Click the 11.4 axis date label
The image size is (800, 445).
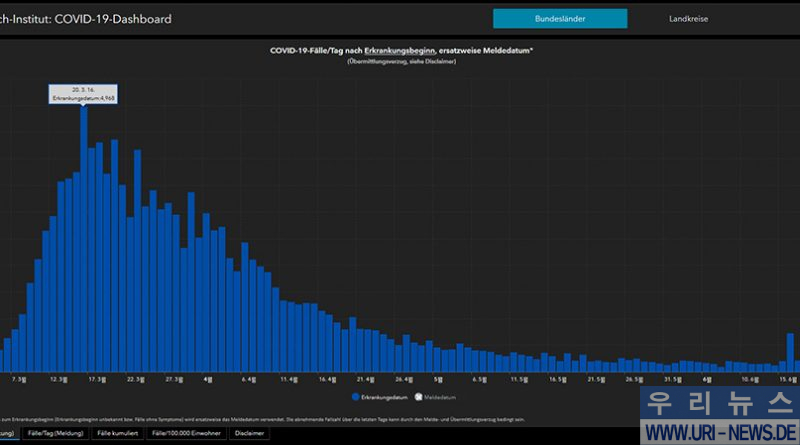point(289,380)
